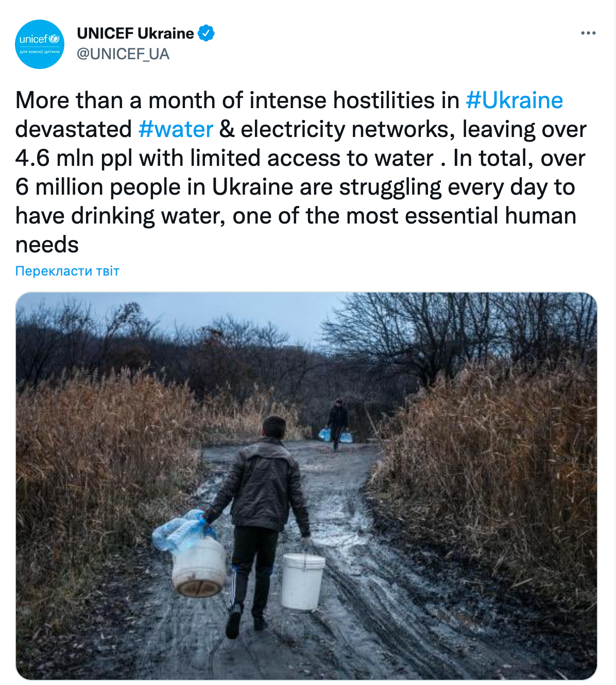Click the UNICEF Ukraine display name

[135, 33]
